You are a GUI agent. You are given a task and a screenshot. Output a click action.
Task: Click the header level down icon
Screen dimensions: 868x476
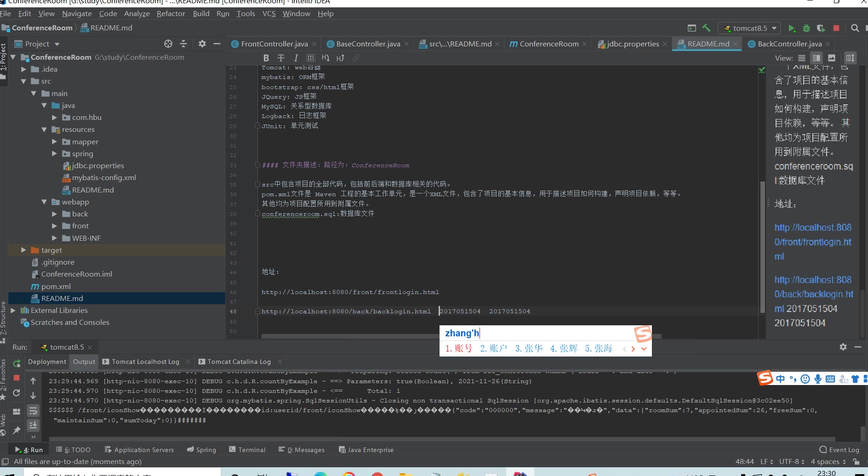[x=325, y=58]
